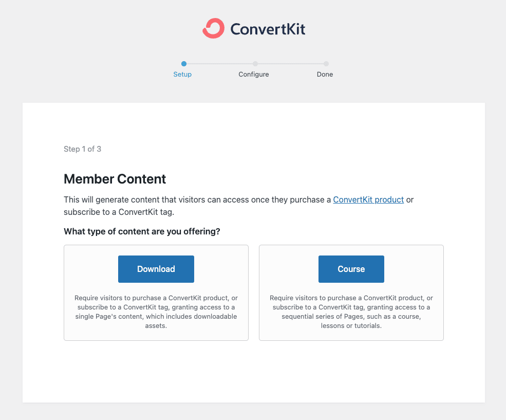506x420 pixels.
Task: Click the ConvertKit wordmark text
Action: (268, 29)
